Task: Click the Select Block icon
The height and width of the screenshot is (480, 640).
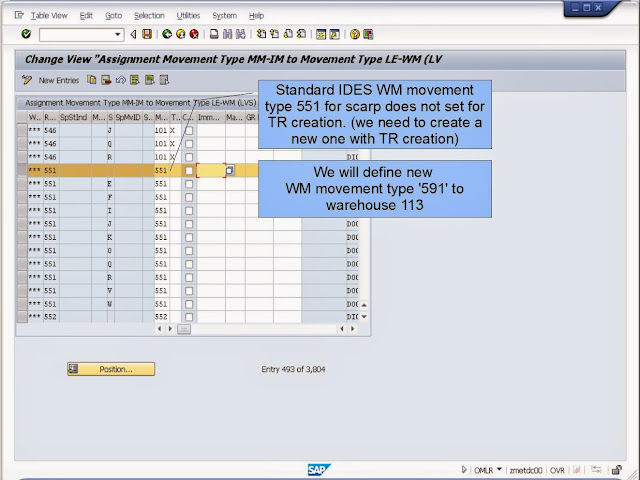Action: (x=149, y=80)
